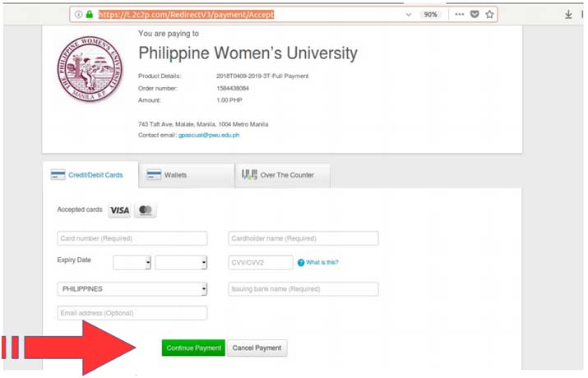Open the downloads arrow icon

click(x=568, y=14)
